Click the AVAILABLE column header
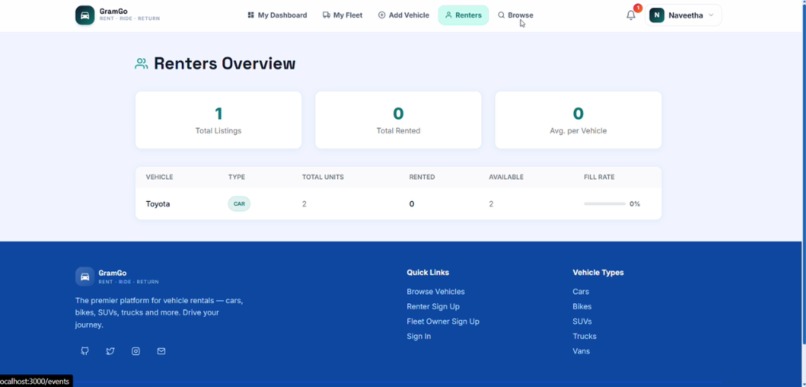Viewport: 806px width, 387px height. pos(506,177)
